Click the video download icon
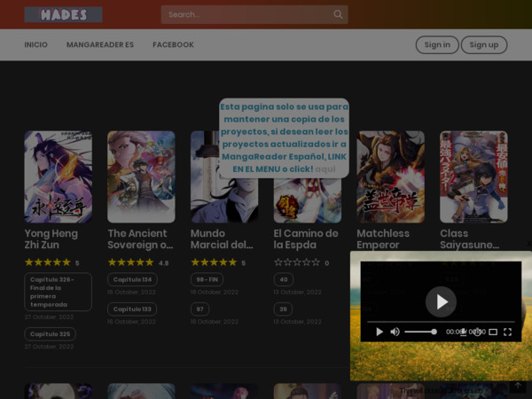 click(463, 332)
